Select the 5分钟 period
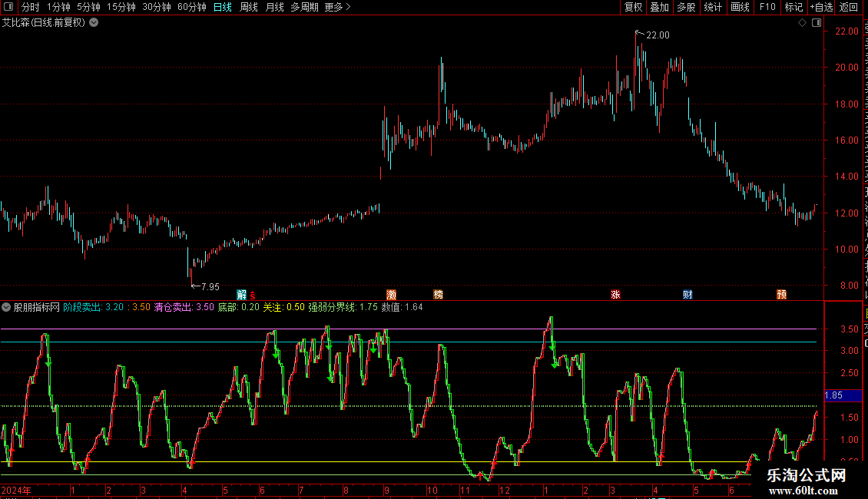 (88, 7)
